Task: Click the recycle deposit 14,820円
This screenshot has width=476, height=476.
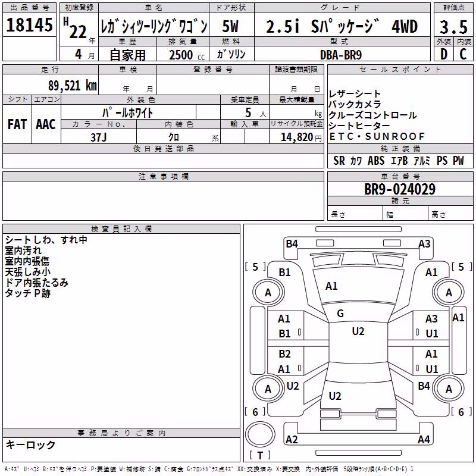Action: (301, 137)
